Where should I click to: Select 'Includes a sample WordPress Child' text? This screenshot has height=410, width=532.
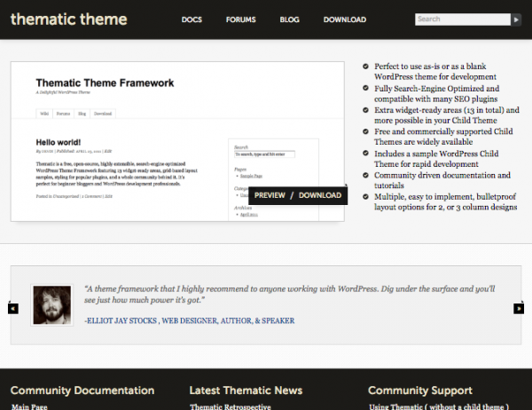(x=436, y=159)
